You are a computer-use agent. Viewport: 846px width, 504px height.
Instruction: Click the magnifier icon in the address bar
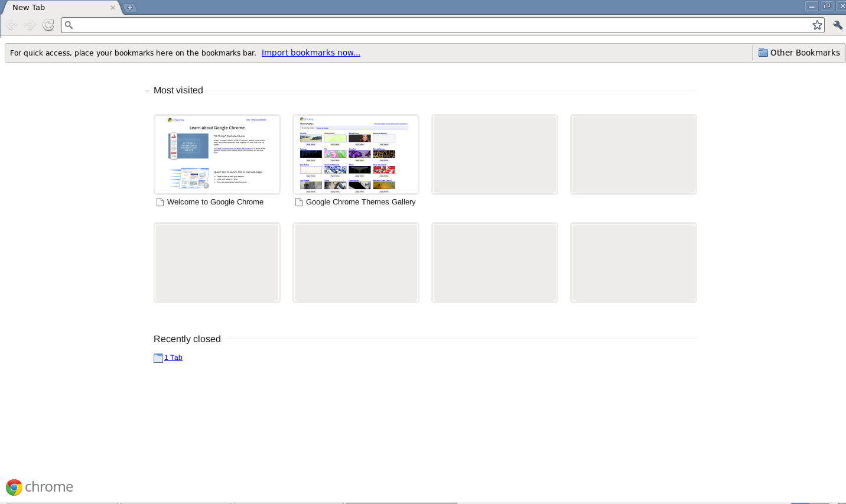(x=69, y=25)
